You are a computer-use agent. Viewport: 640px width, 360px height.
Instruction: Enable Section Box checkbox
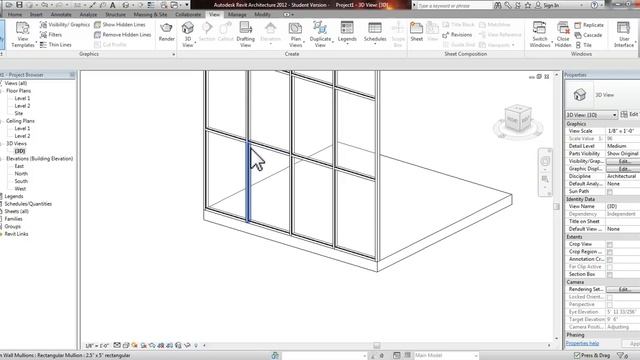click(609, 275)
